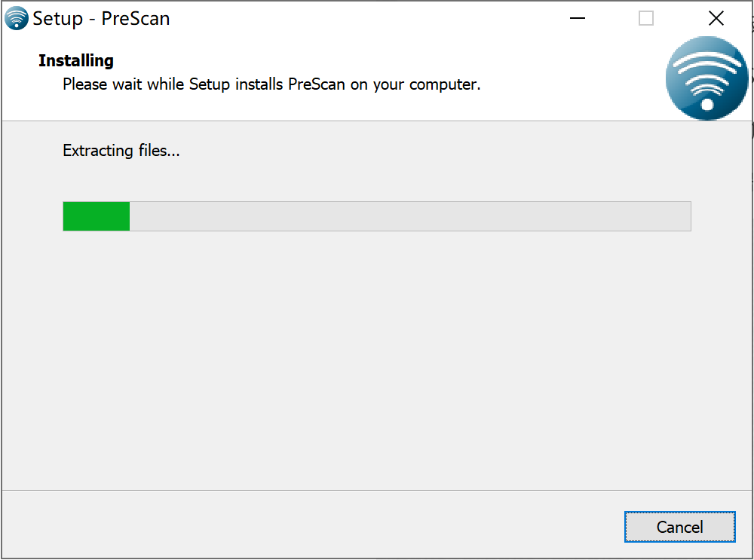The height and width of the screenshot is (560, 754).
Task: Click the words "on your computer" in header
Action: (415, 84)
